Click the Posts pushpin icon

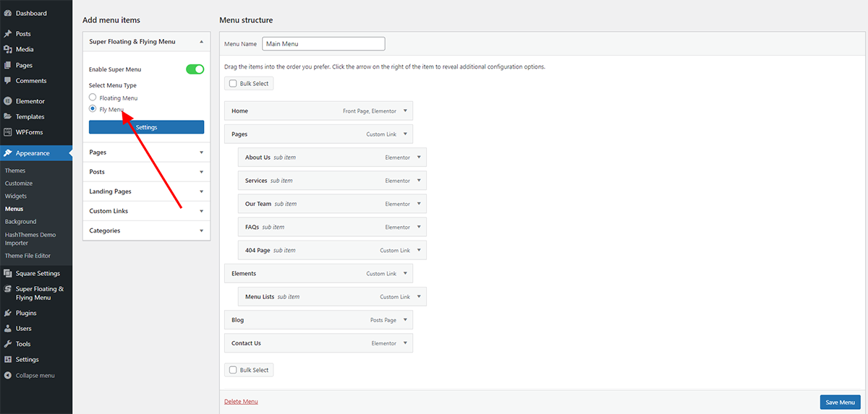coord(8,34)
